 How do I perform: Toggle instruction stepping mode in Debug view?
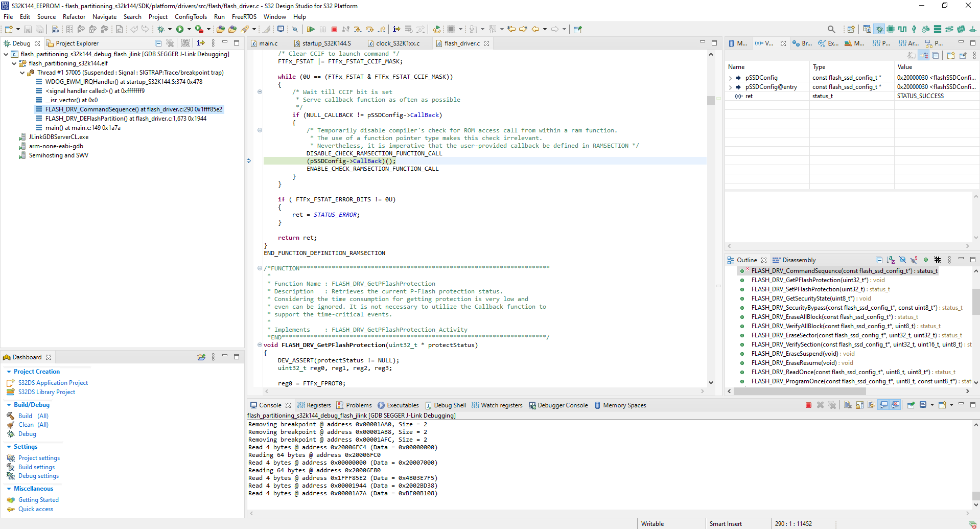point(201,43)
